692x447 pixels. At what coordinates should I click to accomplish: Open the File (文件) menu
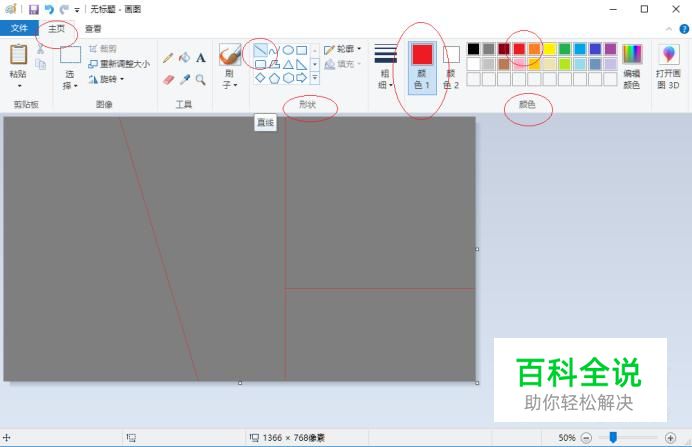(19, 29)
